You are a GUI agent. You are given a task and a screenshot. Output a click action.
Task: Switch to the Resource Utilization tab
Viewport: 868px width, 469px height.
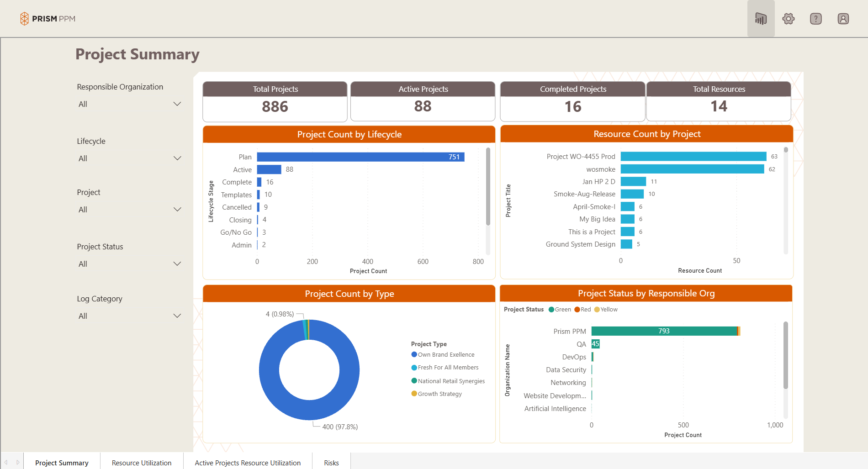click(142, 463)
